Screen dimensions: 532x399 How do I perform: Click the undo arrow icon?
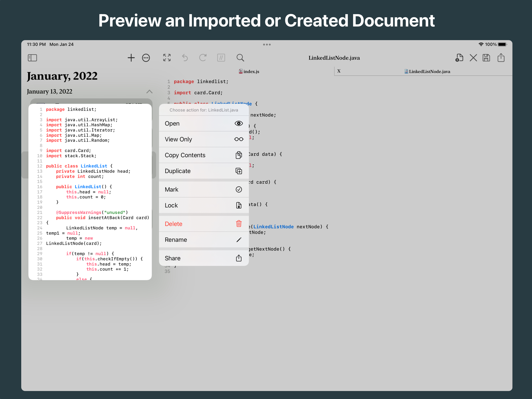coord(185,58)
